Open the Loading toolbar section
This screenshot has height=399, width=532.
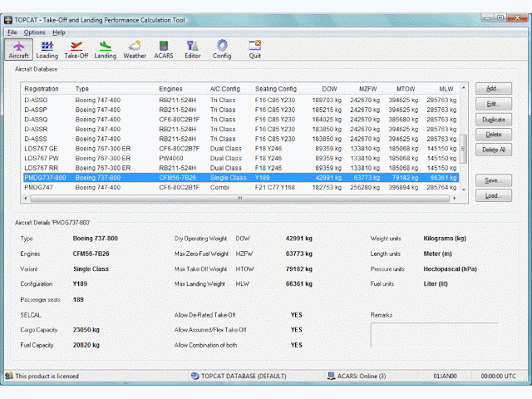(x=47, y=50)
